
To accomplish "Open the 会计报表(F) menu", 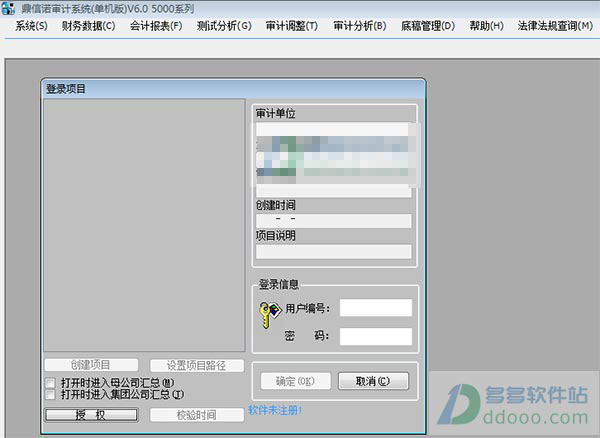I will (x=156, y=26).
